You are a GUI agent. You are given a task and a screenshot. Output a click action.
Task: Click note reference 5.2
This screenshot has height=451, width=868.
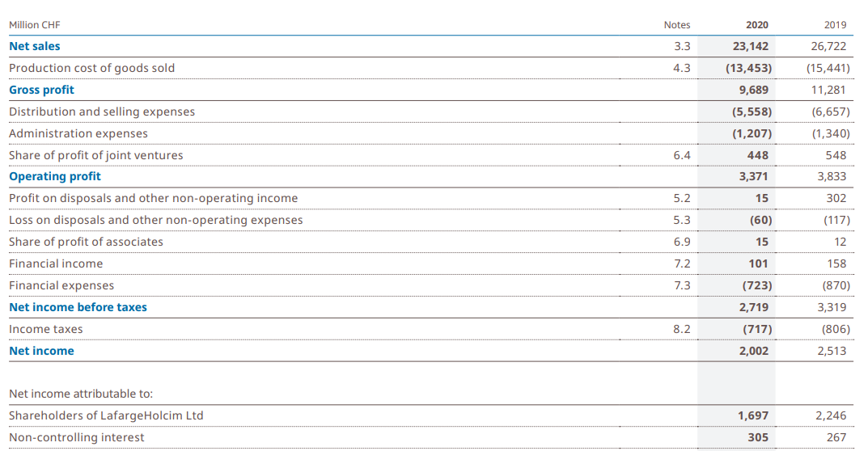[x=682, y=198]
